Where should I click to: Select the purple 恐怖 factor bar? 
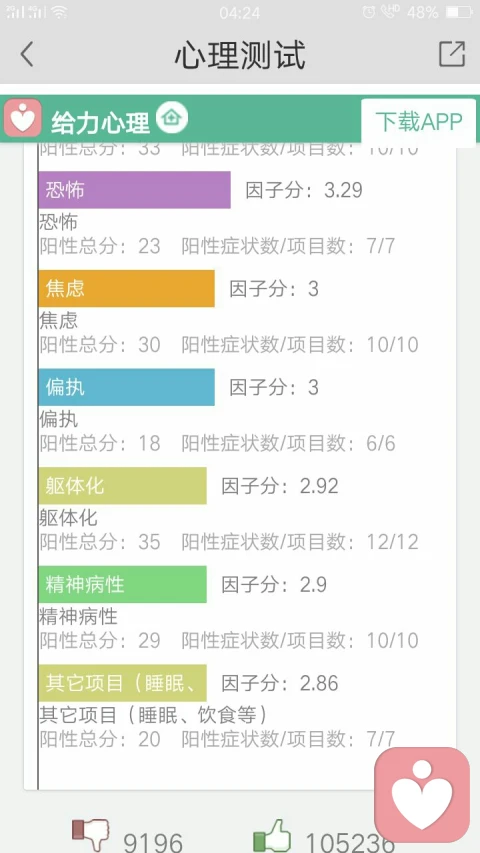134,190
